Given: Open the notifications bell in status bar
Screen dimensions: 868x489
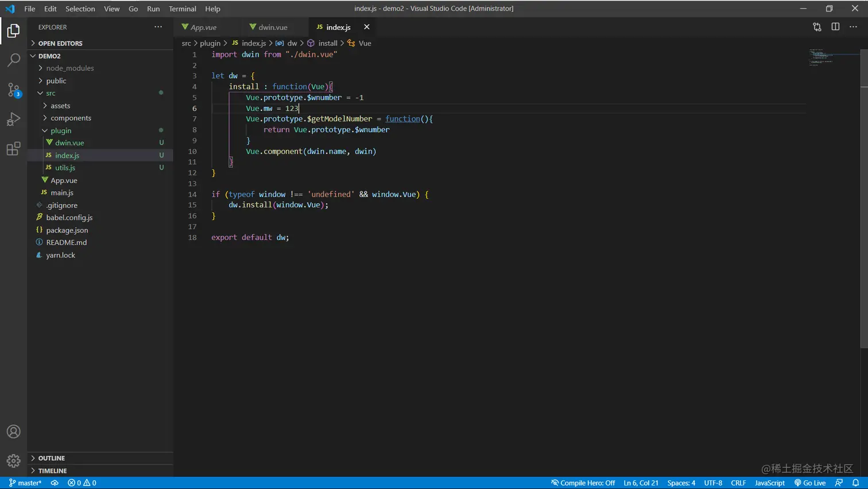Looking at the screenshot, I should (x=855, y=483).
